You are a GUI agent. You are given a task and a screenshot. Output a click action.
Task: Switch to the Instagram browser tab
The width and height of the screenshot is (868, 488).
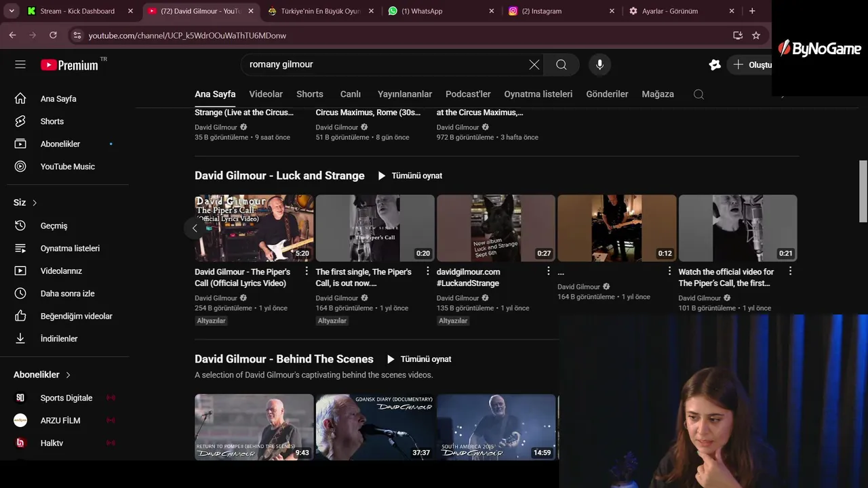561,11
